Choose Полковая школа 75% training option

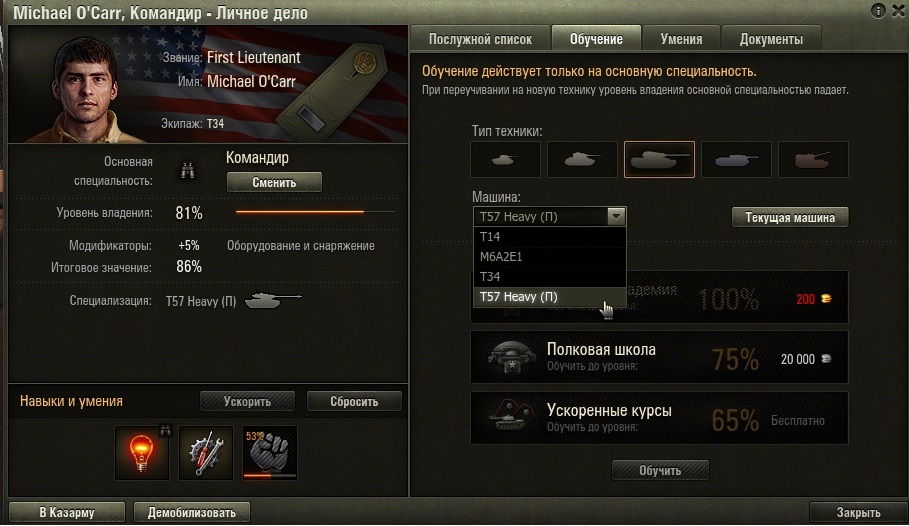[659, 357]
